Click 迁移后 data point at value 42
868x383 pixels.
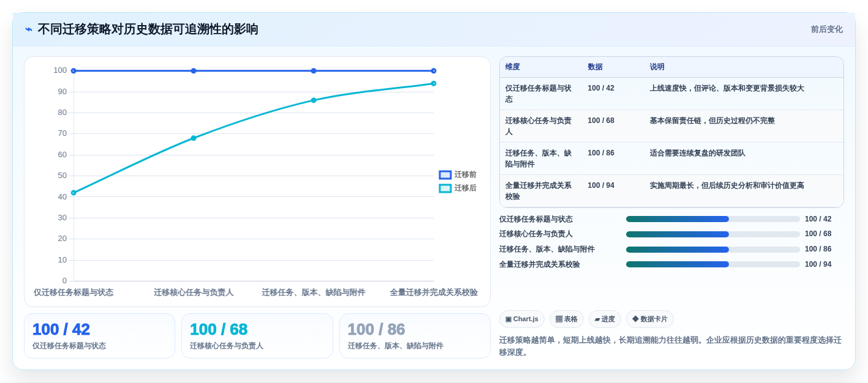pyautogui.click(x=74, y=193)
